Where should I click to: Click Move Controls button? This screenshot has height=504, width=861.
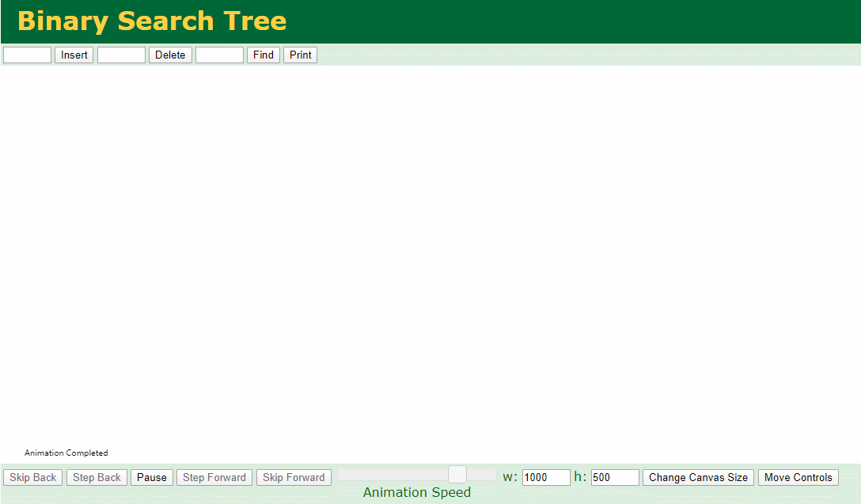coord(798,477)
